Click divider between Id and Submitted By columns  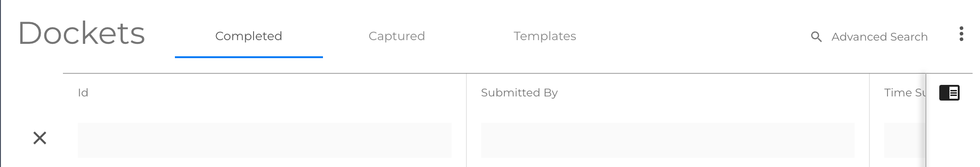coord(466,120)
